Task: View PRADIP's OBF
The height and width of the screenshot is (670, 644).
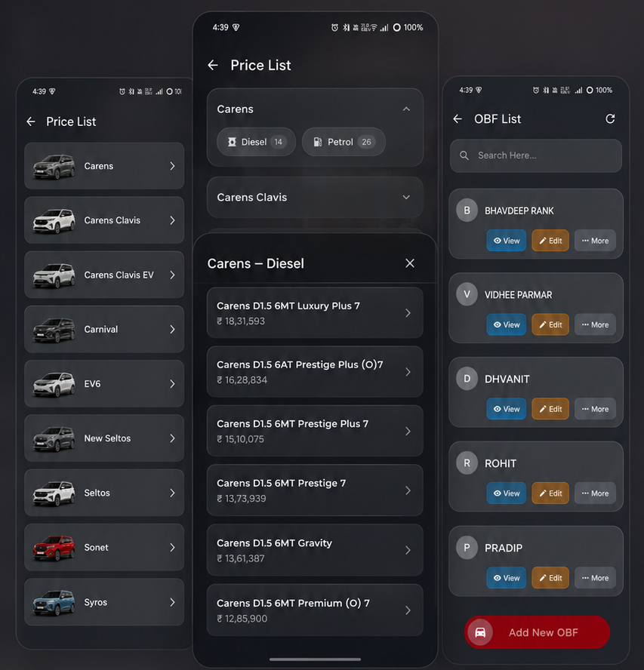Action: (x=507, y=578)
